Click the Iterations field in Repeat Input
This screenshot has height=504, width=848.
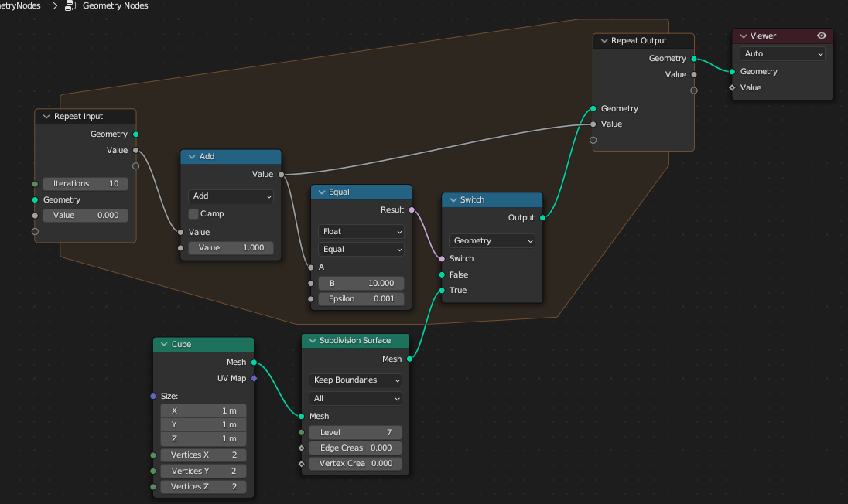click(x=85, y=184)
